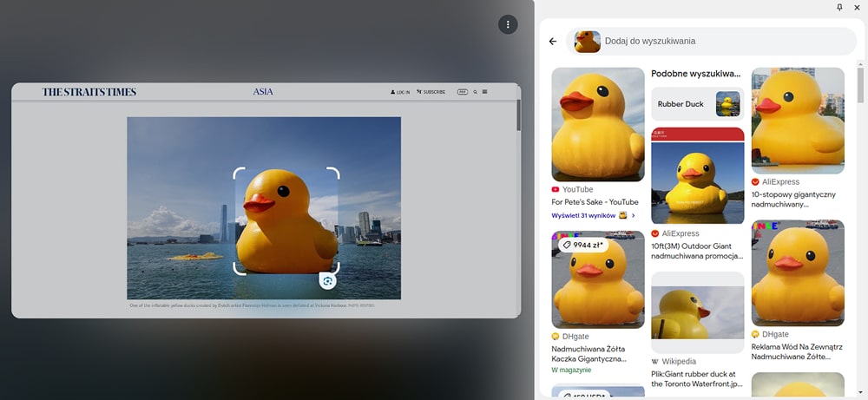Pin the Lens side panel
The image size is (868, 400).
839,8
